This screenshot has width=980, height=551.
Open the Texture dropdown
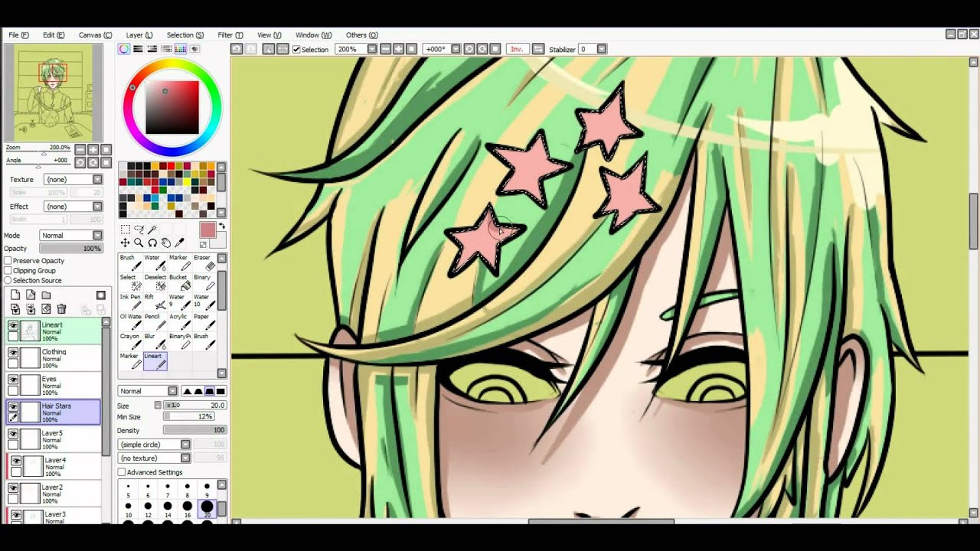pos(73,179)
